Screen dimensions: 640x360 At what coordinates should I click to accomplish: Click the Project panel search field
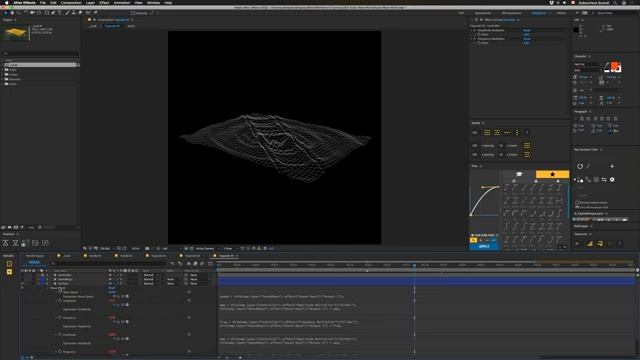[40, 53]
